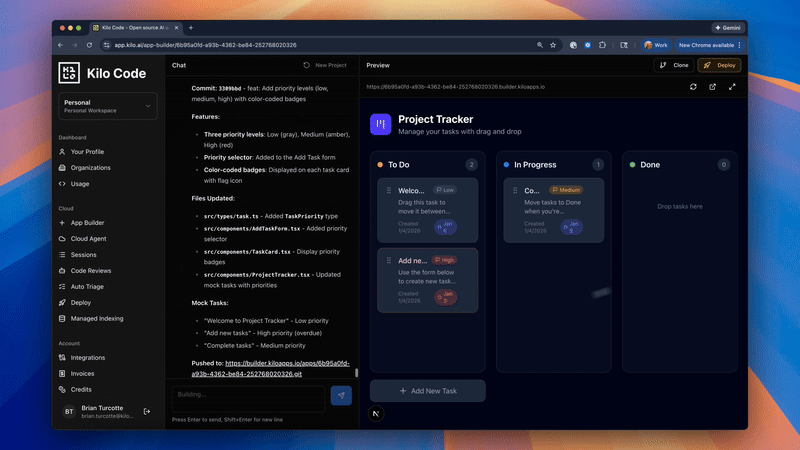Click the chat message input field
This screenshot has width=800, height=450.
tap(248, 398)
